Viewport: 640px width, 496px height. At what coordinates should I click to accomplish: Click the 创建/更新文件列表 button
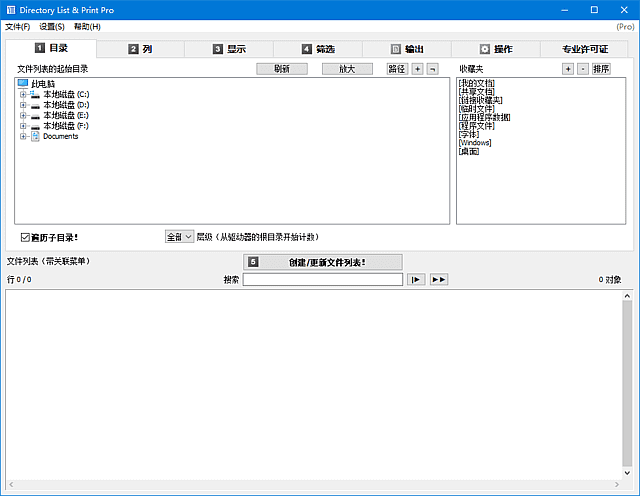(321, 262)
